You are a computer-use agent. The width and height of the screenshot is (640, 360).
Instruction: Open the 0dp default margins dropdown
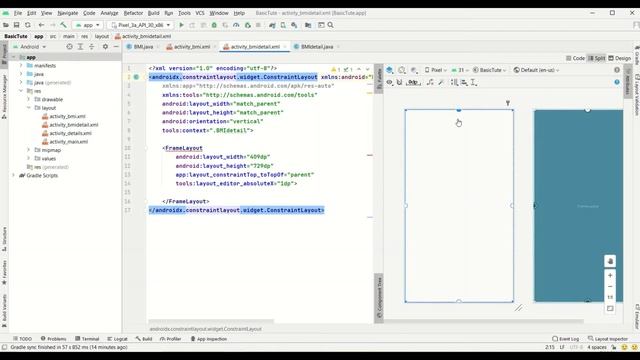pos(413,82)
